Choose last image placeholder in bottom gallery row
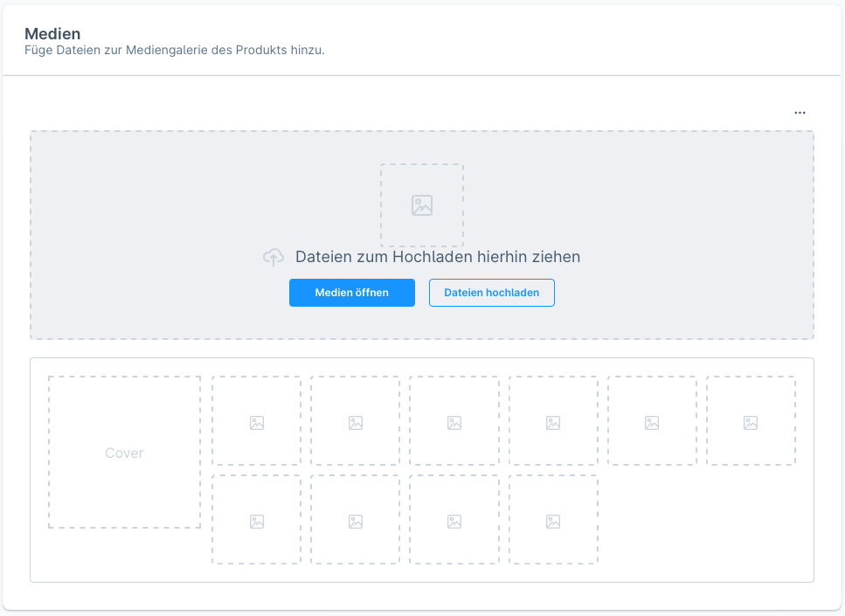The width and height of the screenshot is (845, 616). point(553,521)
